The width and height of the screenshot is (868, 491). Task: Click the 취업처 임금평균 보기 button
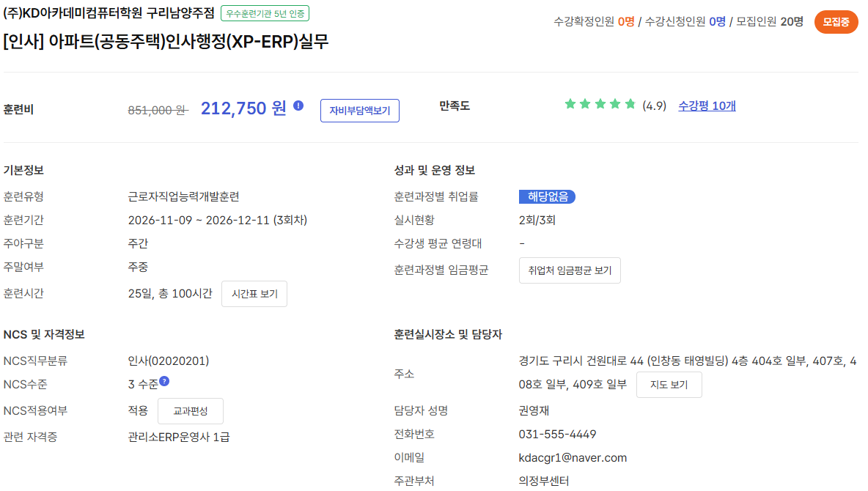[x=570, y=270]
